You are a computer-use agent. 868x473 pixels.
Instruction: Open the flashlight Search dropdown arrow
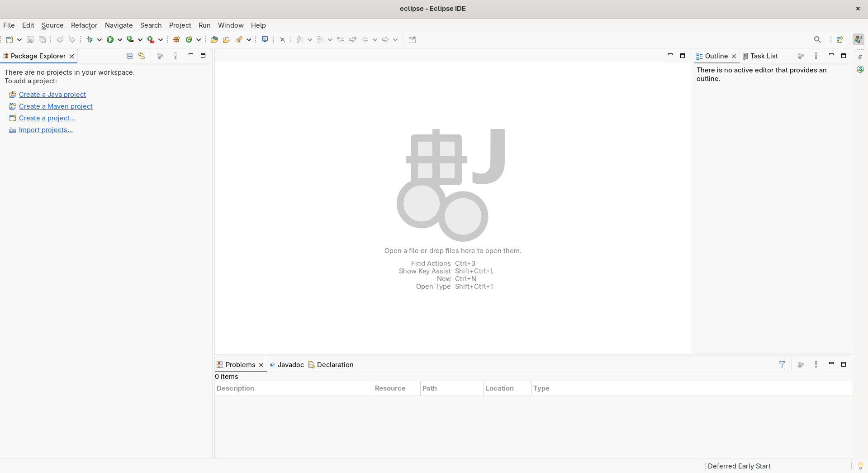[x=249, y=40]
